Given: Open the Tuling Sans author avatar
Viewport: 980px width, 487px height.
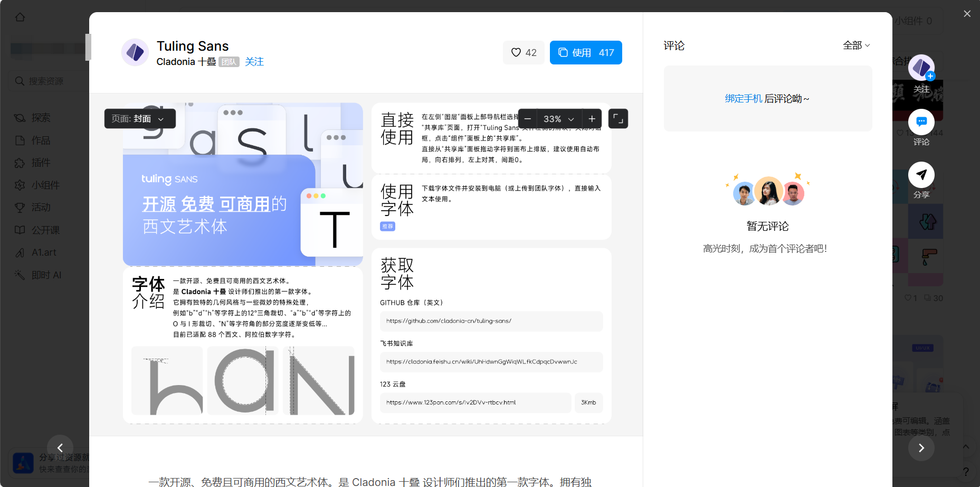Looking at the screenshot, I should pos(135,52).
